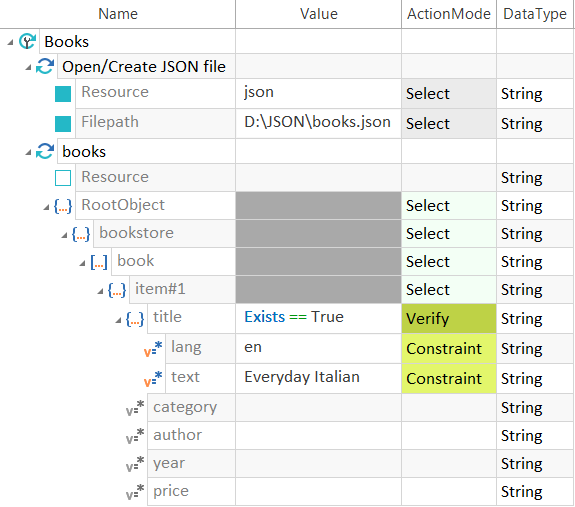Collapse the bookstore tree node

click(65, 235)
